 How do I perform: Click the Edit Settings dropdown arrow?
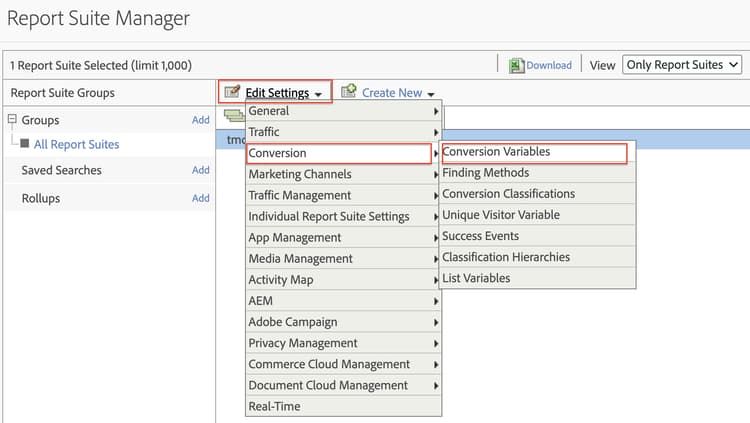point(318,94)
